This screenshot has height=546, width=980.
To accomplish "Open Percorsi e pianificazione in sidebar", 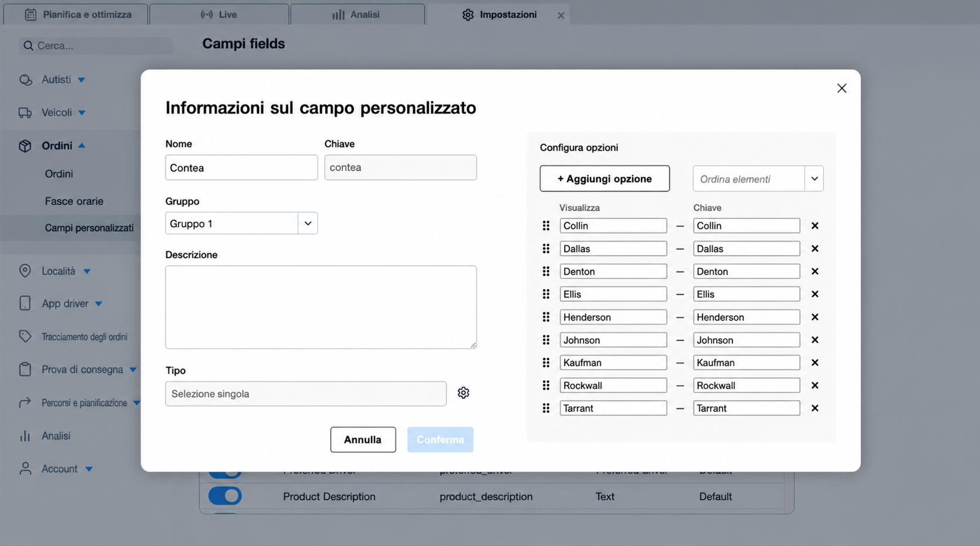I will coord(84,403).
